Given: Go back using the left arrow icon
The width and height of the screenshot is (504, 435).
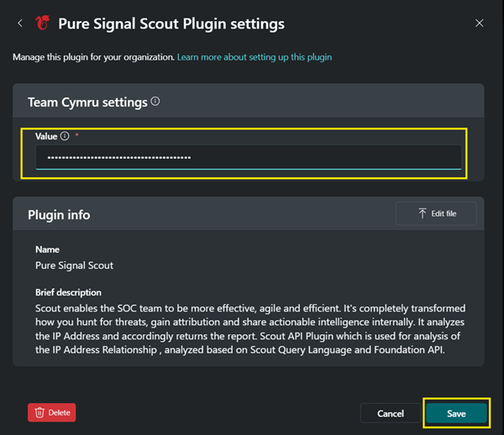Looking at the screenshot, I should [20, 24].
